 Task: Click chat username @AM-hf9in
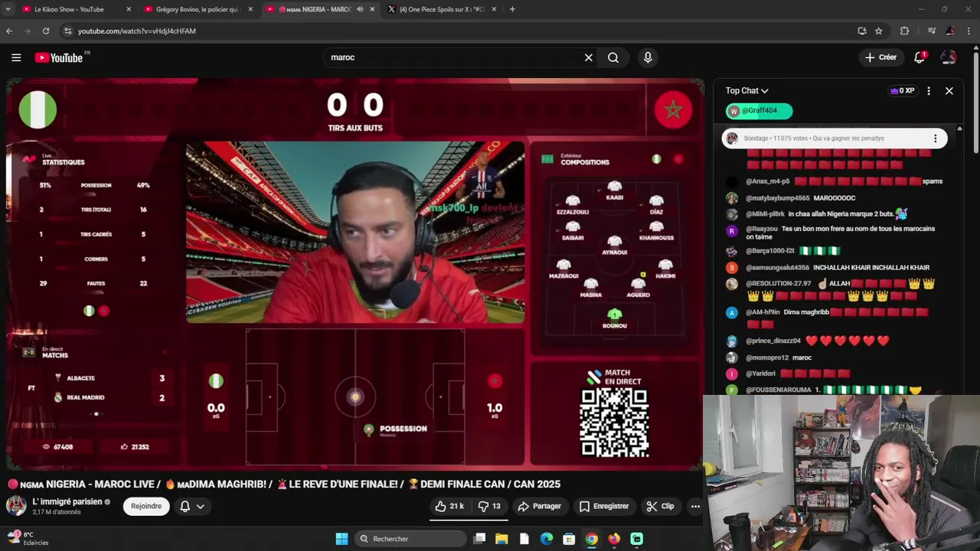pyautogui.click(x=763, y=312)
